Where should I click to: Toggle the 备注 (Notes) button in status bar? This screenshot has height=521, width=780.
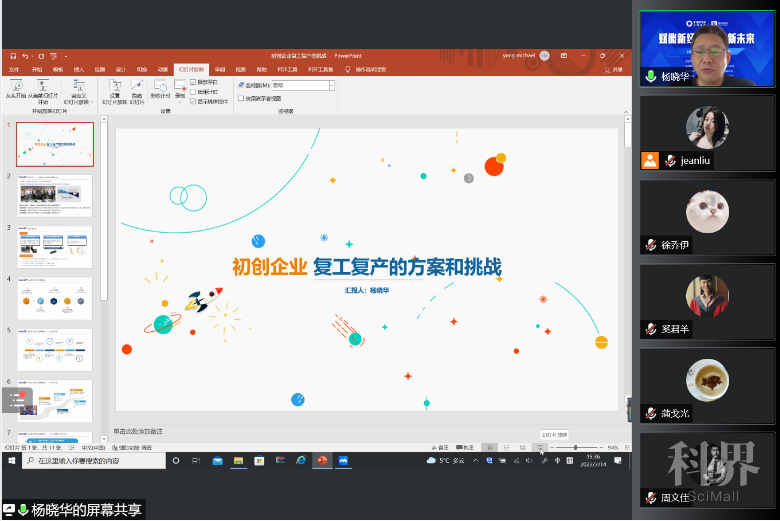pos(440,448)
